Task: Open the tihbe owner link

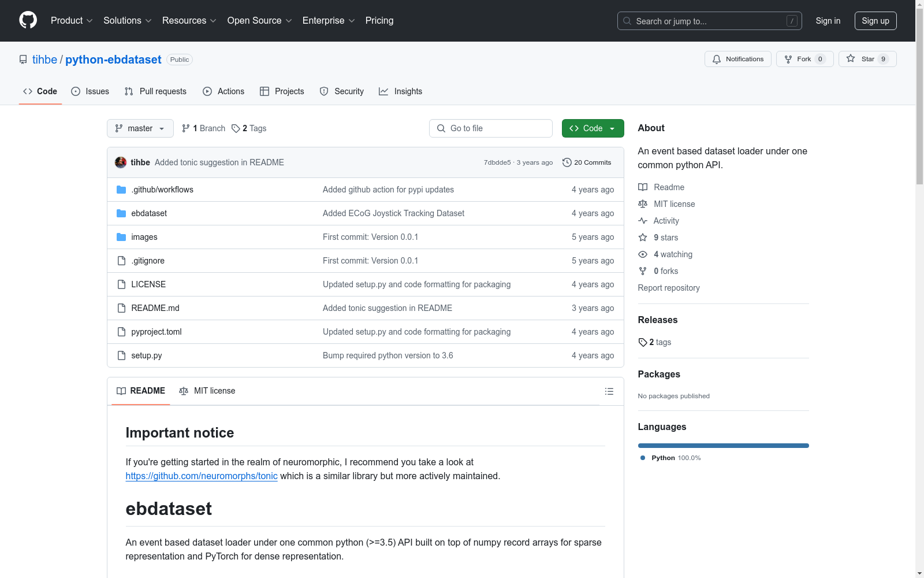Action: (44, 60)
